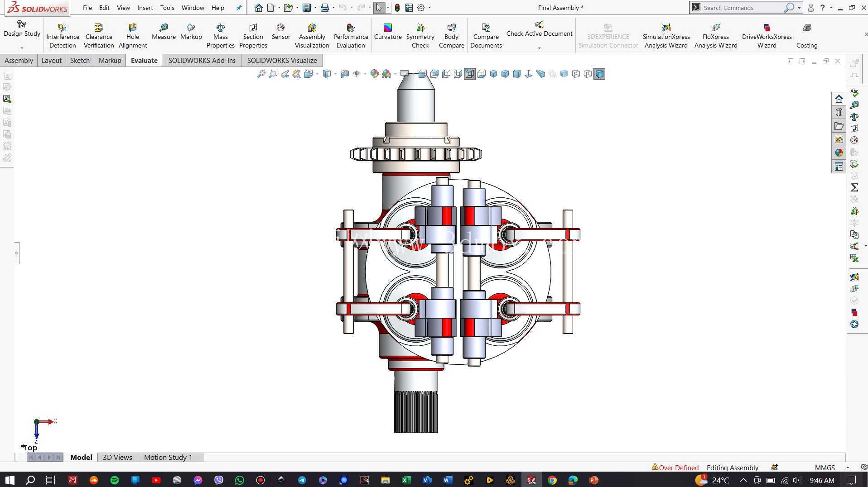
Task: Launch the Measure tool
Action: coord(164,32)
